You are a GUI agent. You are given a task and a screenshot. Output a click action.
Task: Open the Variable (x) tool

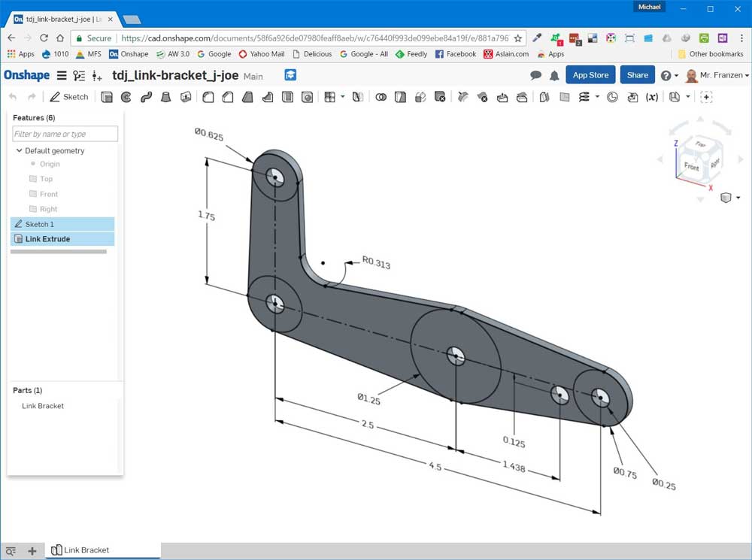652,97
